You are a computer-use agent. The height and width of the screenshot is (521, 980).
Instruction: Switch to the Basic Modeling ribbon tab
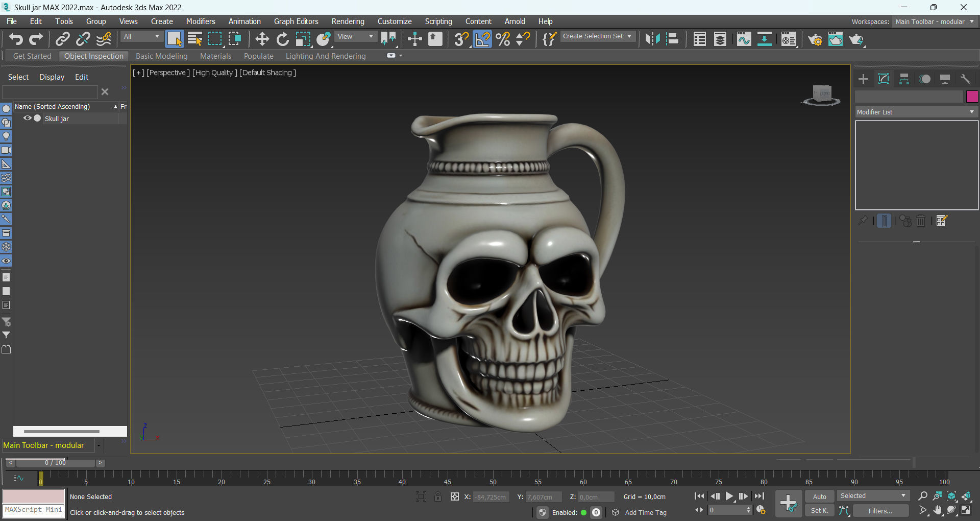[161, 56]
